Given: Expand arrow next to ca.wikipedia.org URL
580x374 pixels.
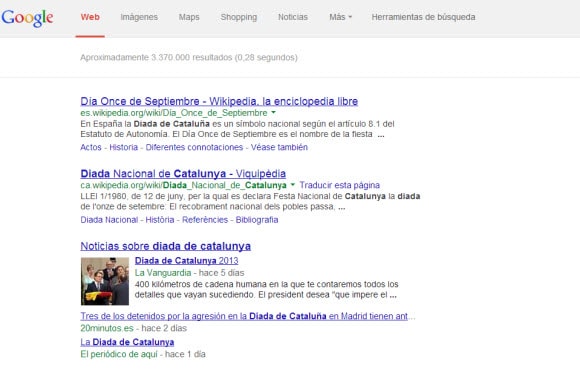Looking at the screenshot, I should tap(293, 184).
